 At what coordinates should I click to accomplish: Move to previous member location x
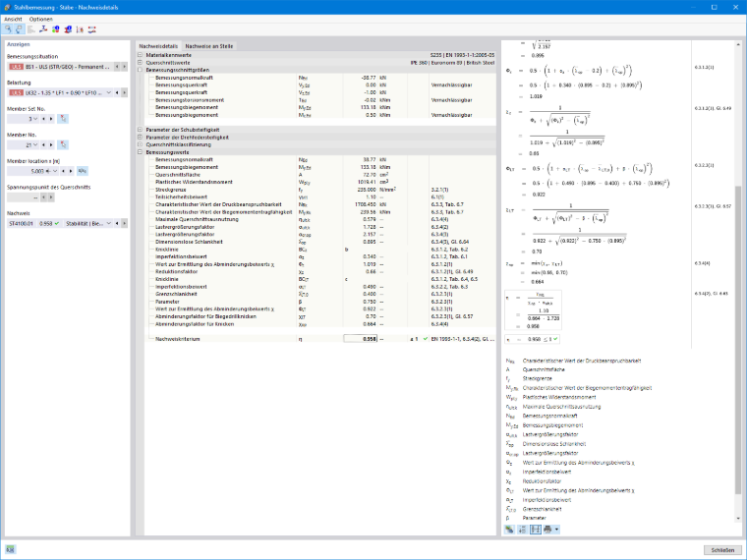63,171
